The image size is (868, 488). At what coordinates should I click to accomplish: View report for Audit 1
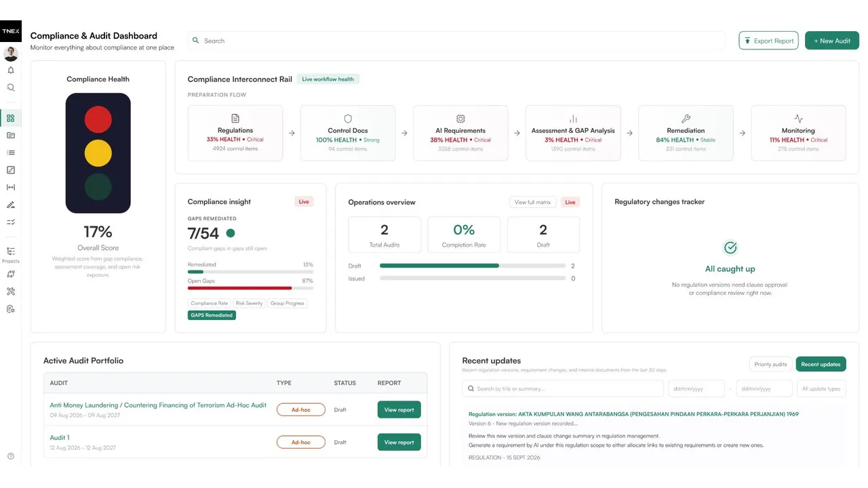coord(399,442)
